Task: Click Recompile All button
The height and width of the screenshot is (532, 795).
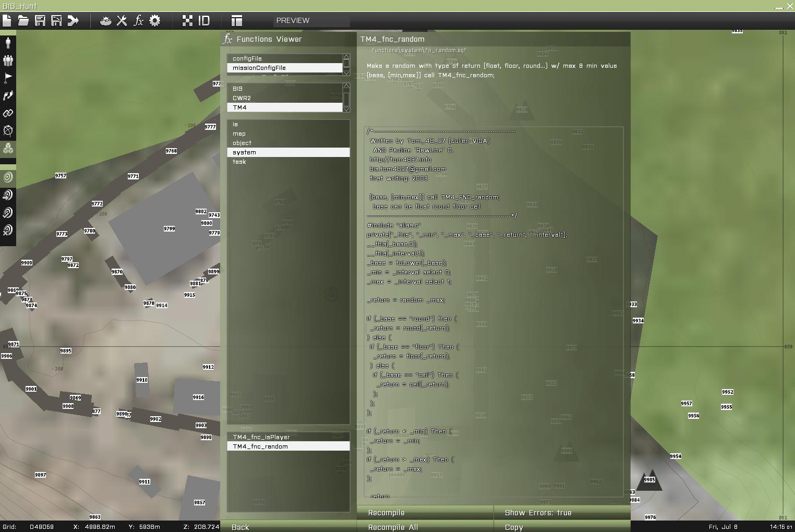Action: click(x=425, y=526)
